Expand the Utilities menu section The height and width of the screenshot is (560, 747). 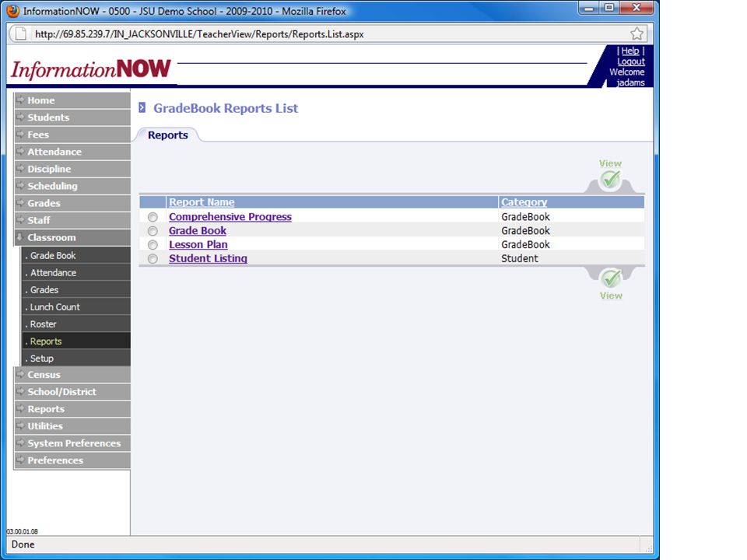pos(72,426)
